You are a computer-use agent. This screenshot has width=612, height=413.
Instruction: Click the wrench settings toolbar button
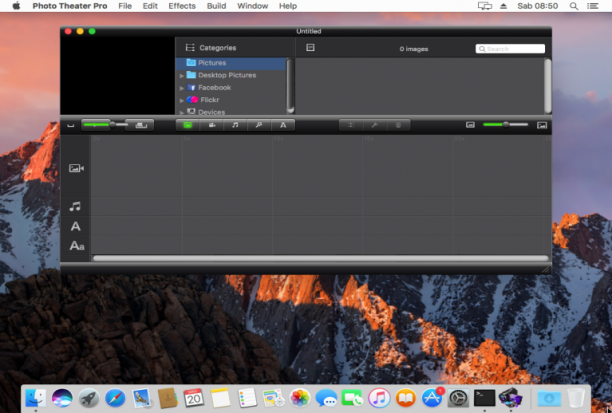(374, 125)
